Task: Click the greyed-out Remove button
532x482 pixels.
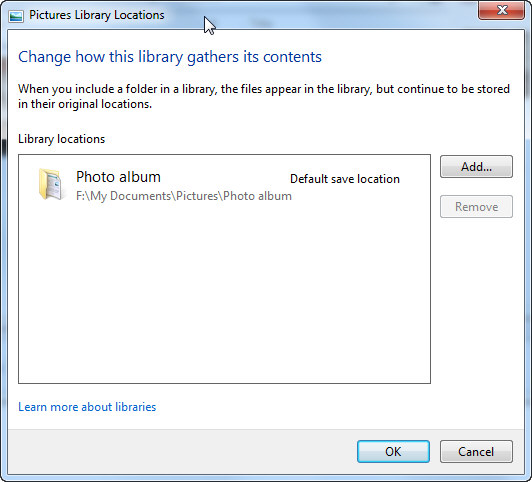Action: tap(476, 207)
